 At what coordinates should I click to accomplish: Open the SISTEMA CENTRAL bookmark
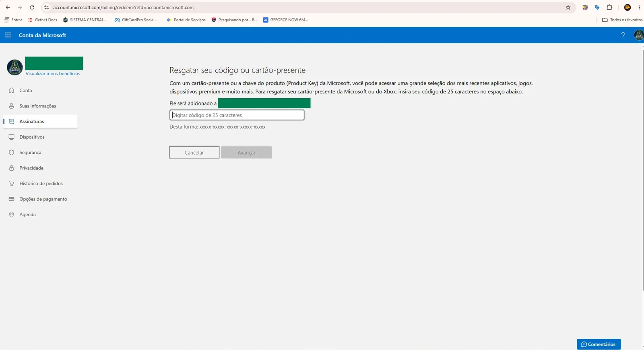tap(85, 20)
